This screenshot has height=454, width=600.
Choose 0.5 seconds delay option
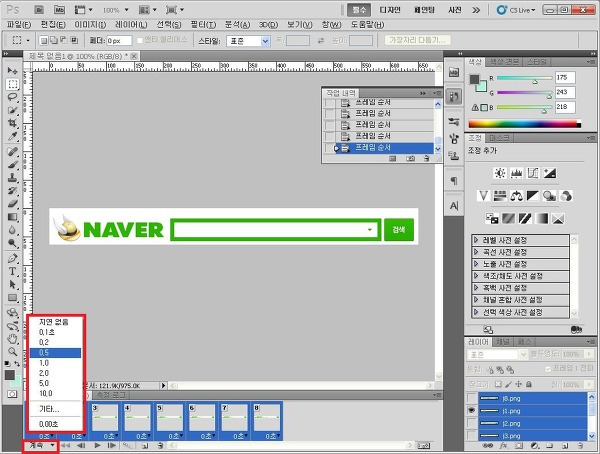point(55,353)
